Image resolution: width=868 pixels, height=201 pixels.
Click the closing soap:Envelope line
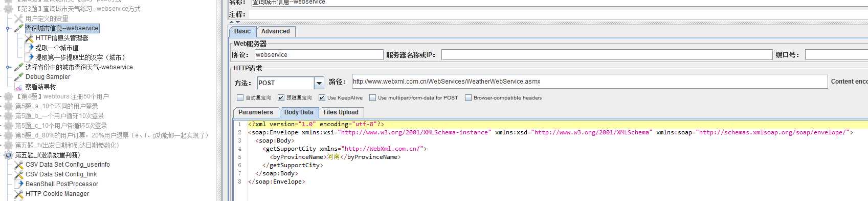277,182
